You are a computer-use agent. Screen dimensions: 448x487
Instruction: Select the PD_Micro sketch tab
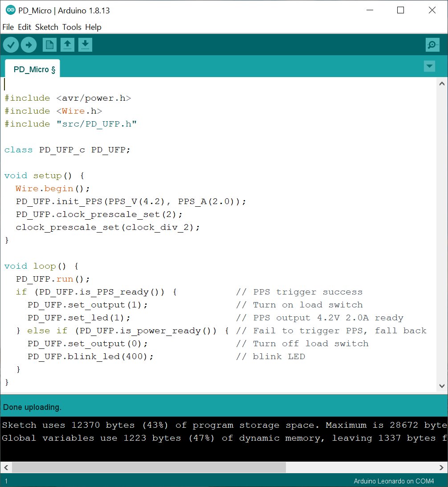(33, 69)
